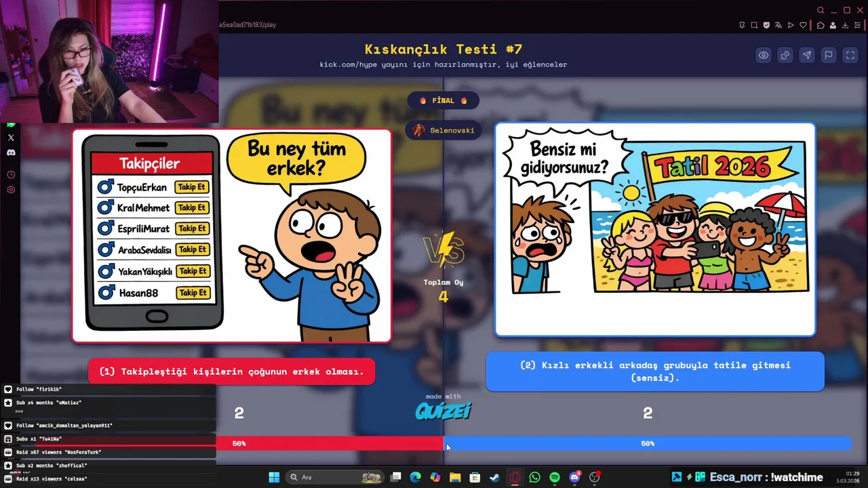Vote for option 1 red answer button

tap(231, 371)
